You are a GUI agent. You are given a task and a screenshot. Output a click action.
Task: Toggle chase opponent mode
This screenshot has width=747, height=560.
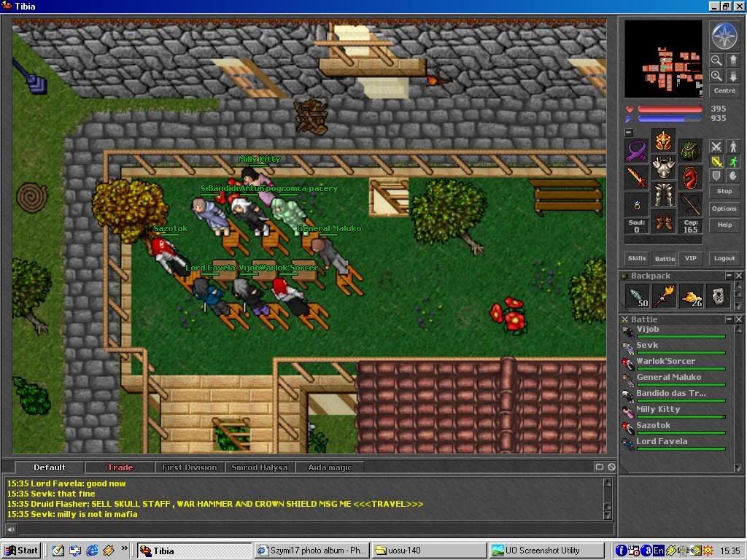click(732, 161)
